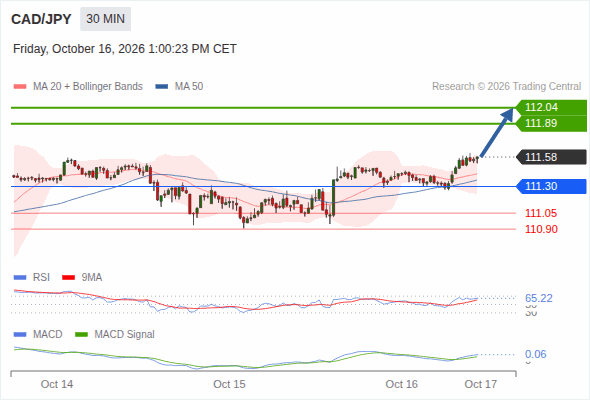This screenshot has width=590, height=400.
Task: Click the 'MA 50' legend label
Action: tap(189, 87)
